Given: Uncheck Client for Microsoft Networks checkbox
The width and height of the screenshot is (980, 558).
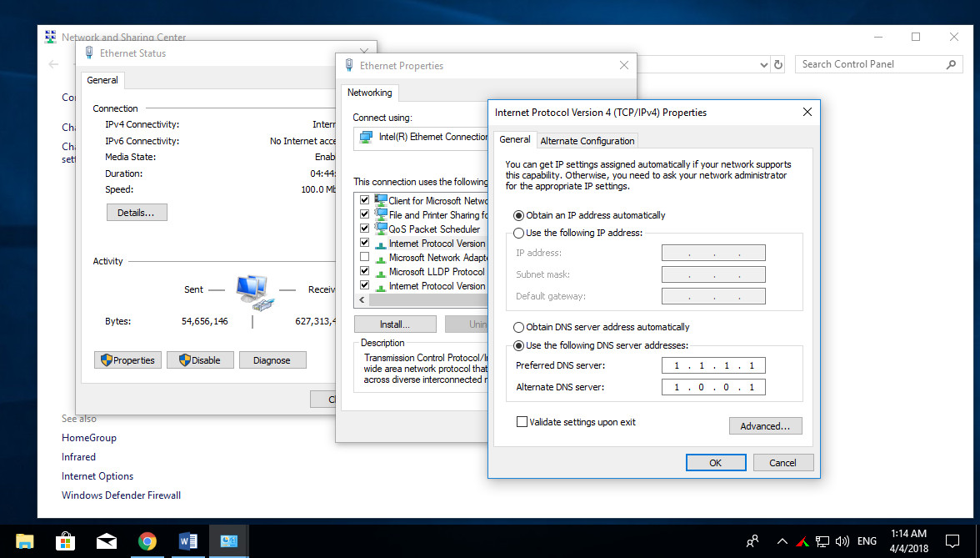Looking at the screenshot, I should pos(364,200).
